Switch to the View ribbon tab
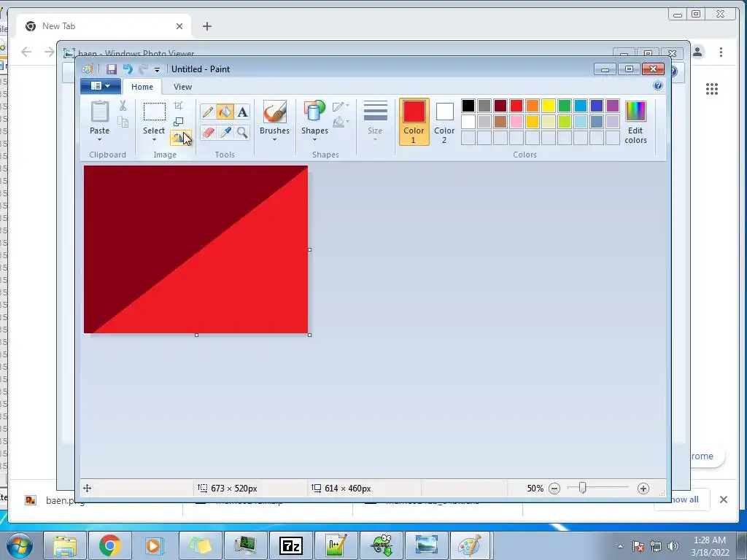The height and width of the screenshot is (560, 747). click(x=182, y=87)
